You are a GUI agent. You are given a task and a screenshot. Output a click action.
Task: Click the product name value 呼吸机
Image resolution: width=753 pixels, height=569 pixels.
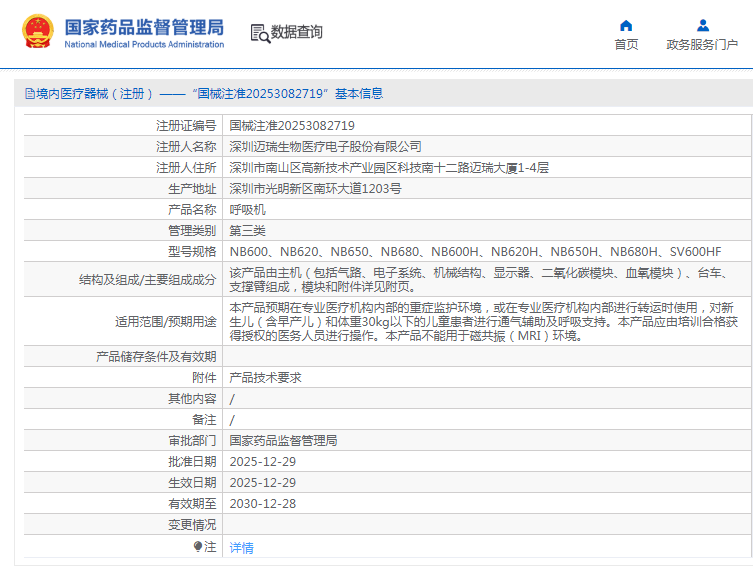coord(247,210)
